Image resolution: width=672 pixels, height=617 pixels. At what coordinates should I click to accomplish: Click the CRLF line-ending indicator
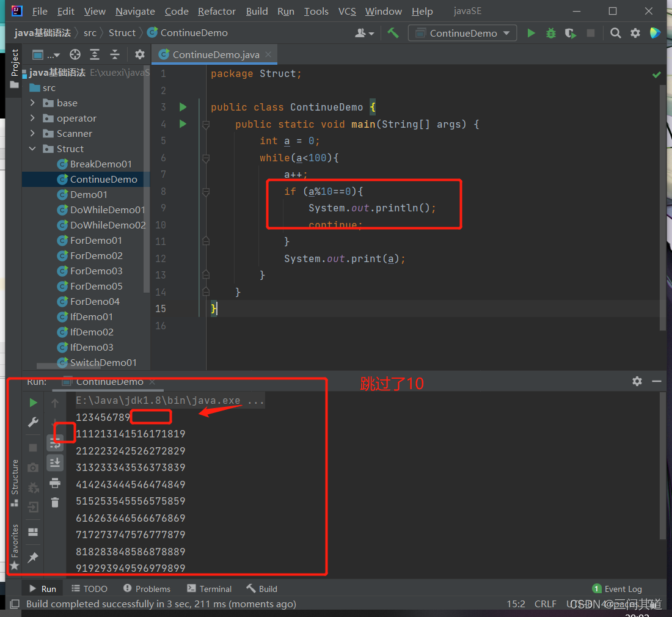(x=545, y=604)
